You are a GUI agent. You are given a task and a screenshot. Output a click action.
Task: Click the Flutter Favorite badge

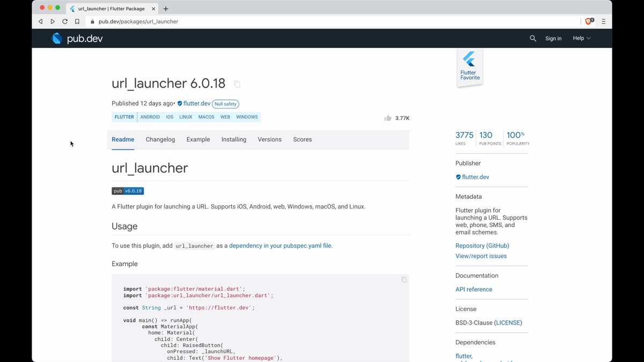coord(470,68)
